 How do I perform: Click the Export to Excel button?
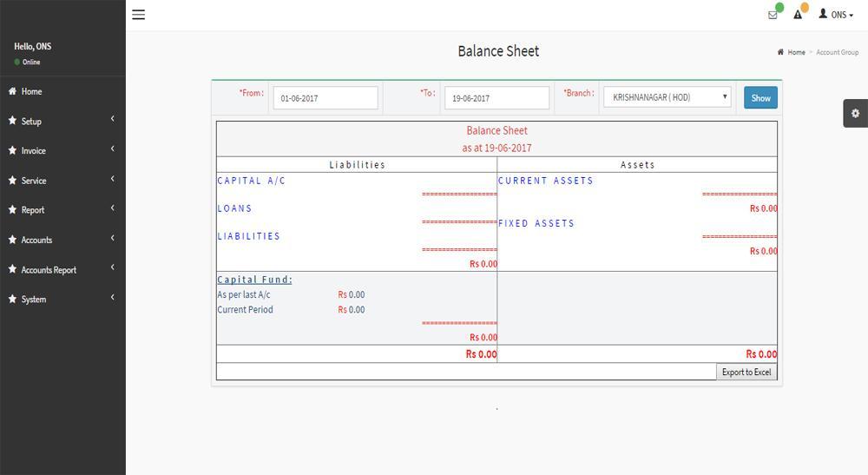coord(746,372)
